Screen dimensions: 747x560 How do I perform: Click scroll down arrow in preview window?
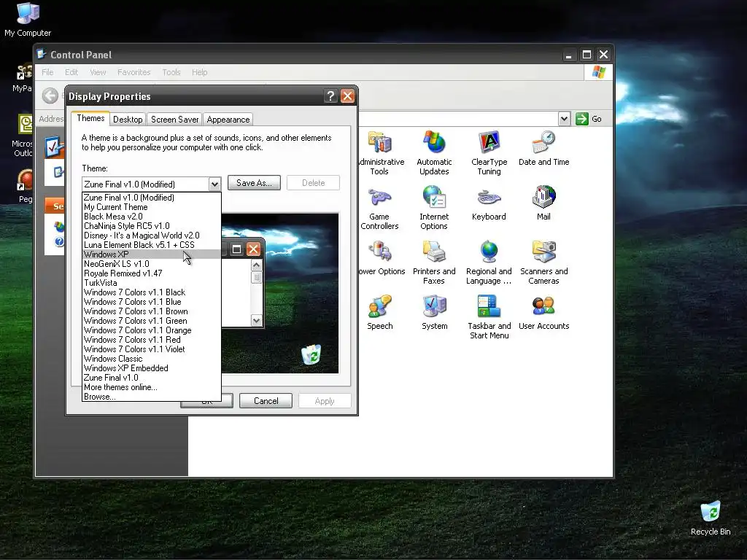pos(256,321)
